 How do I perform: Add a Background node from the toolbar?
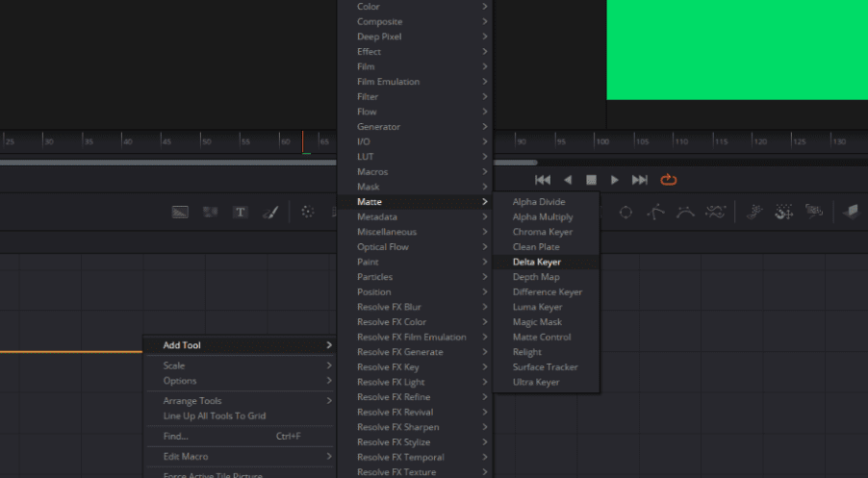tap(180, 212)
